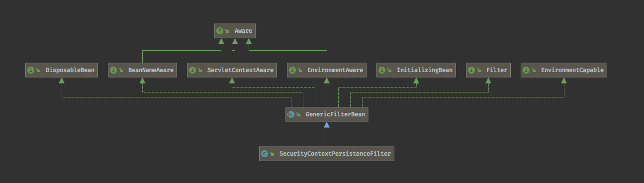Click the green interface icon on EnvironmentAware
The height and width of the screenshot is (183, 644).
(x=292, y=70)
